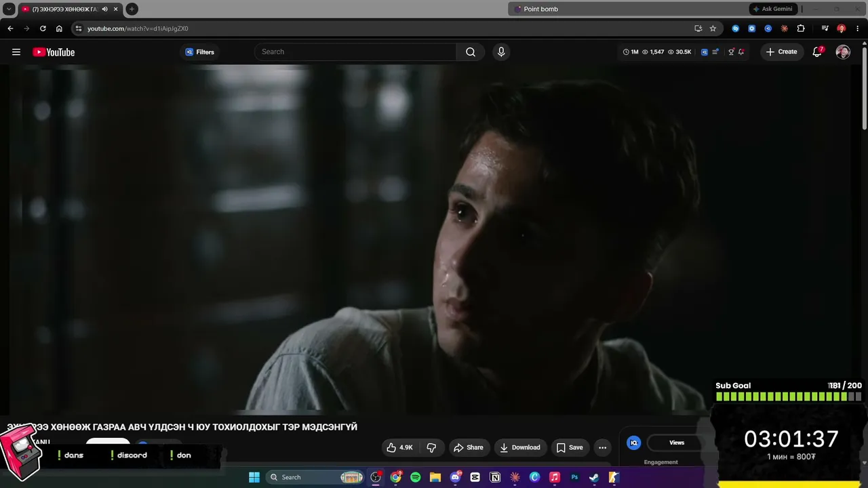The height and width of the screenshot is (488, 868).
Task: Open the YouTube guide hamburger menu
Action: tap(16, 52)
